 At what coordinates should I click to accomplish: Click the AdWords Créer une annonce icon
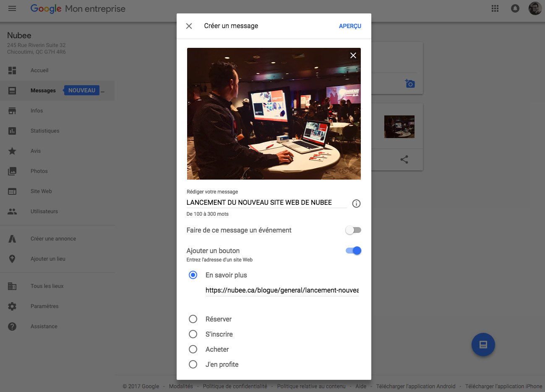[x=12, y=239]
